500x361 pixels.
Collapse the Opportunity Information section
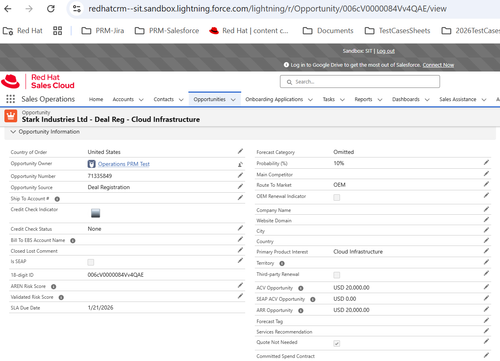(13, 132)
